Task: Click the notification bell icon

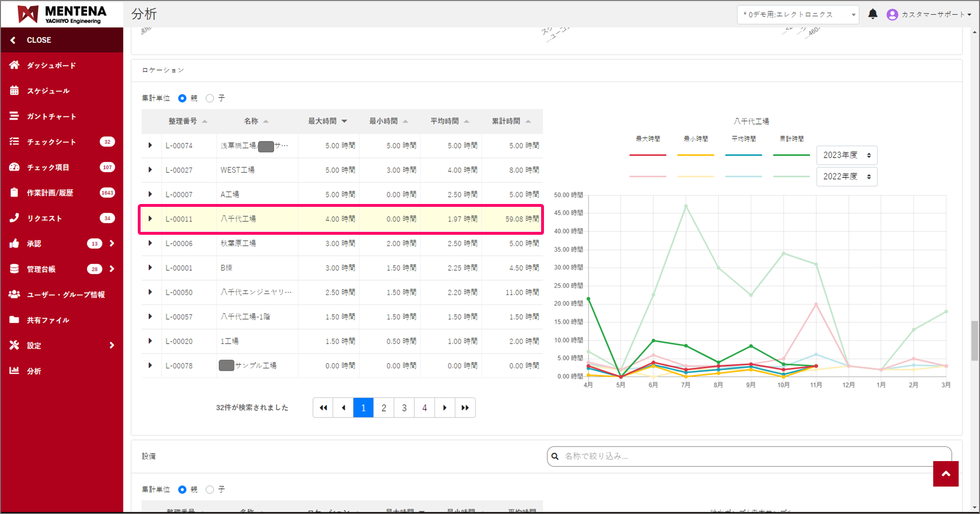Action: click(873, 14)
